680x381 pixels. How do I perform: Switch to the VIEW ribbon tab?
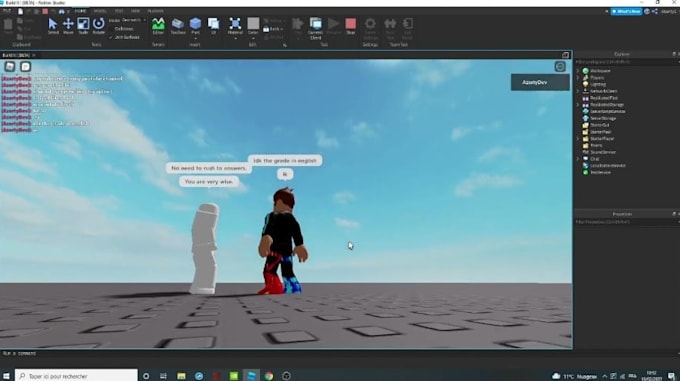pos(135,11)
